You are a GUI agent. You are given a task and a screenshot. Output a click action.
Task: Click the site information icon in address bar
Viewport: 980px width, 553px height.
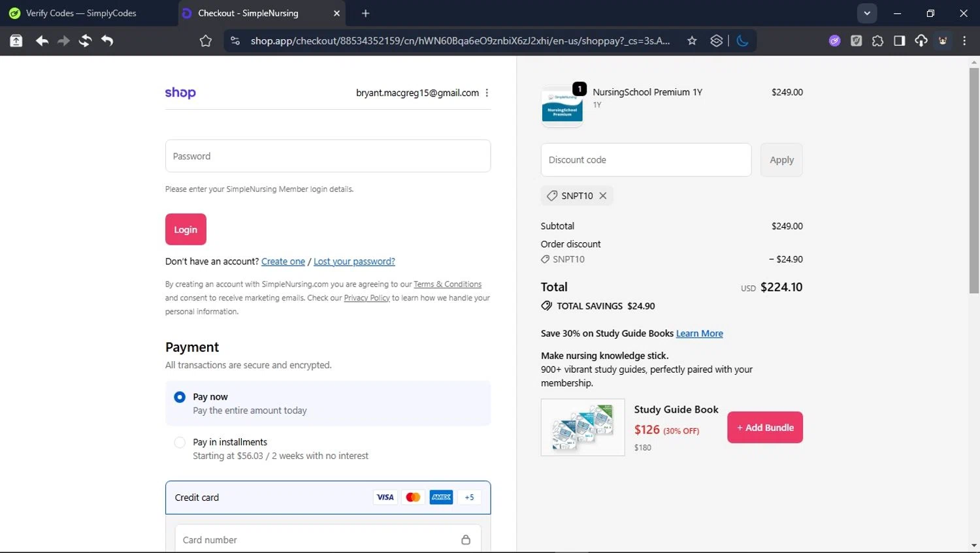click(235, 41)
